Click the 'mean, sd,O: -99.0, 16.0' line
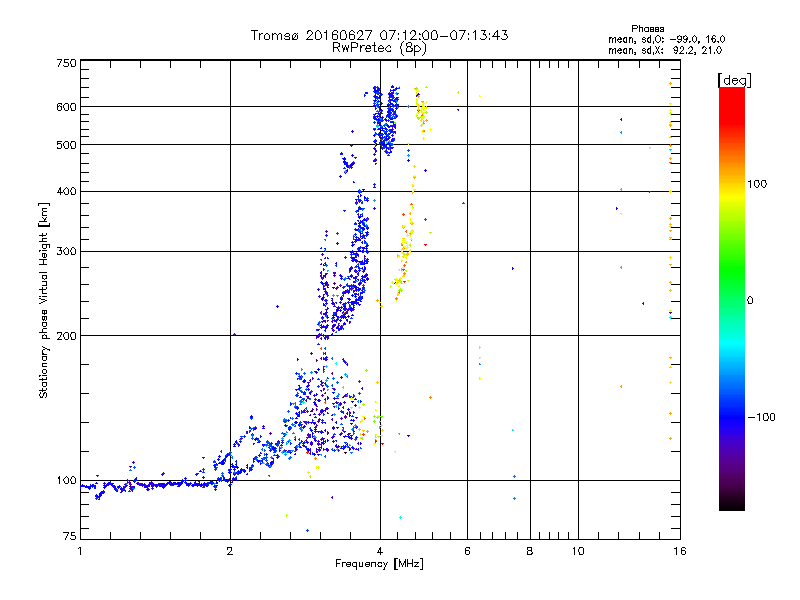This screenshot has width=800, height=600. tap(666, 39)
